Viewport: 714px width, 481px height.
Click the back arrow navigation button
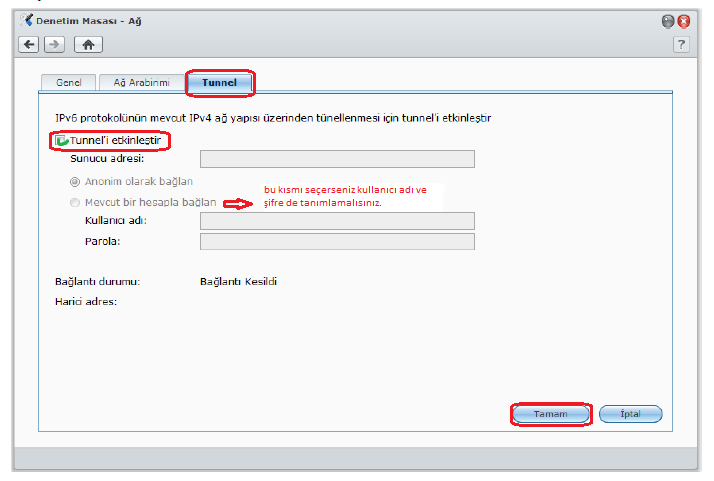click(x=29, y=44)
